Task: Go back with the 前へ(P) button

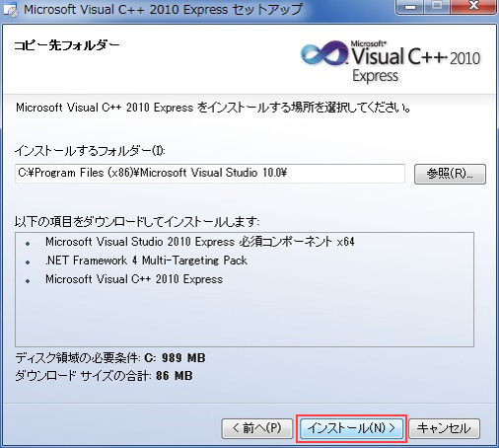Action: tap(257, 428)
